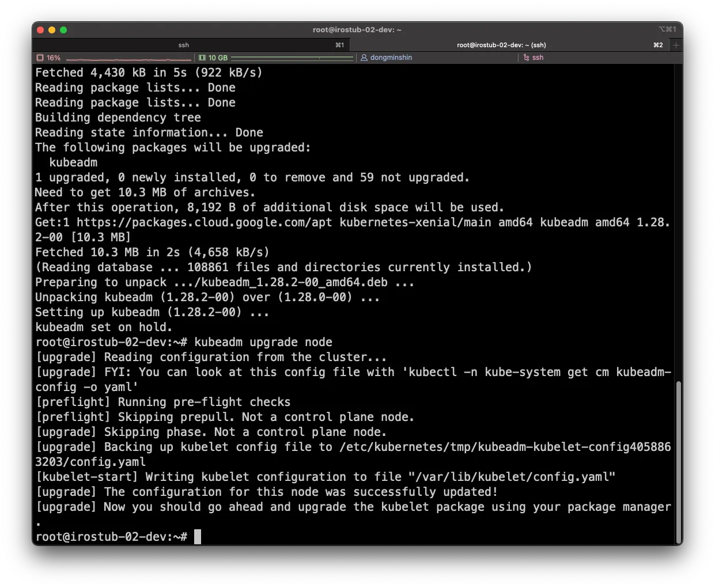
Task: Click the terminal vertical scrollbar thumb
Action: click(x=678, y=461)
